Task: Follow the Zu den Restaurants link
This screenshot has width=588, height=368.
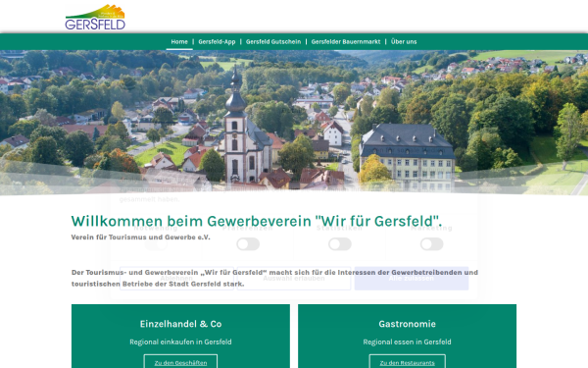Action: point(408,362)
